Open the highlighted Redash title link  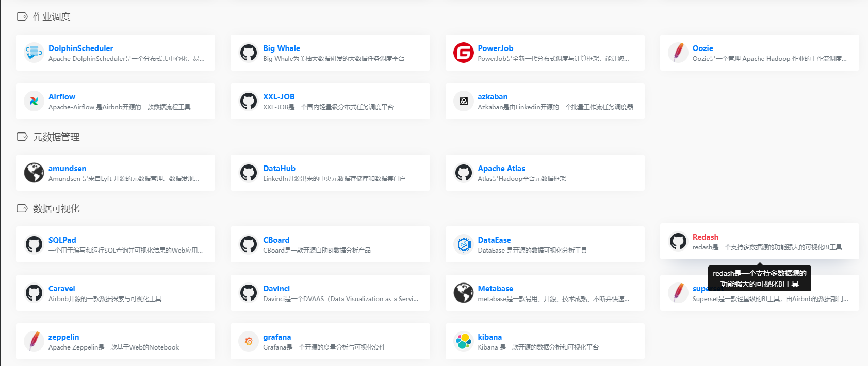point(706,237)
